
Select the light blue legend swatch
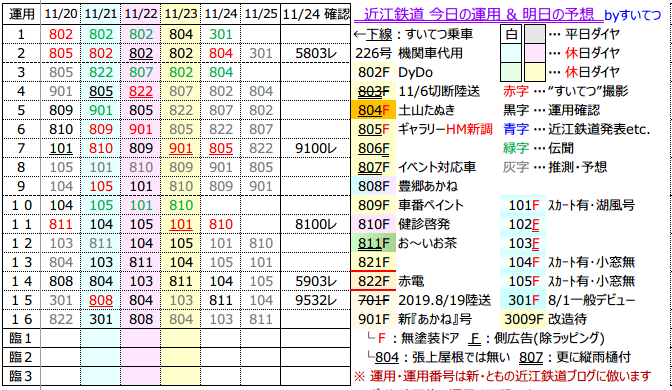511,53
